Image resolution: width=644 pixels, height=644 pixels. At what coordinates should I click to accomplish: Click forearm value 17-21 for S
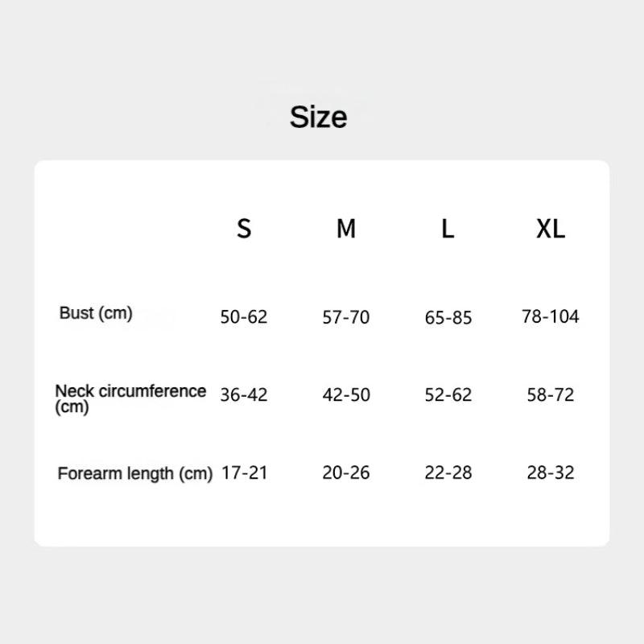(244, 473)
